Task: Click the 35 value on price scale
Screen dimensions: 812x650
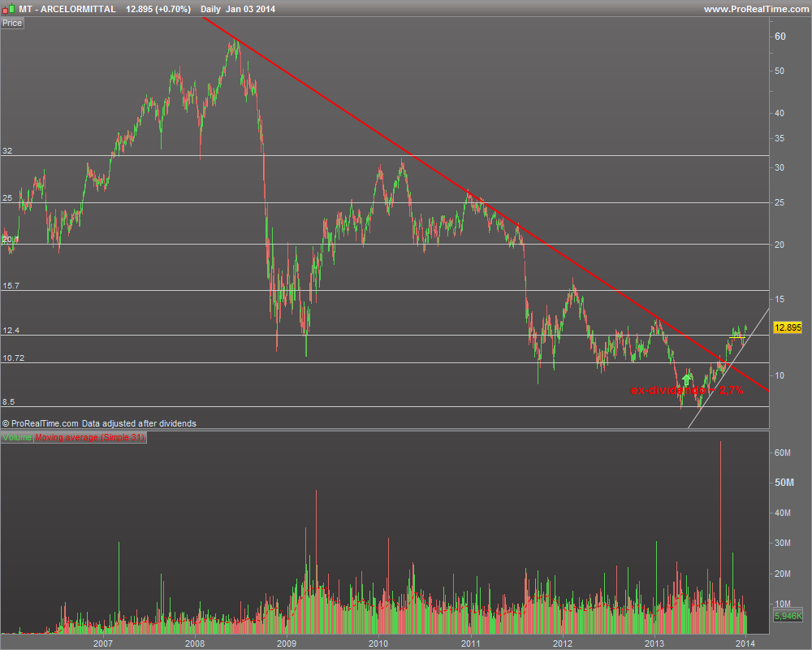Action: click(x=780, y=139)
